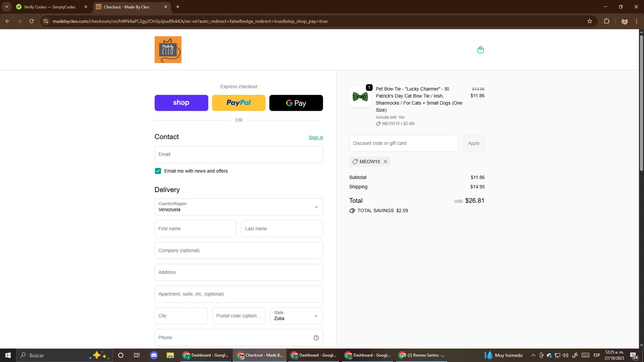Open the Checkout - Made B... taskbar window
This screenshot has width=644, height=362.
click(x=260, y=355)
